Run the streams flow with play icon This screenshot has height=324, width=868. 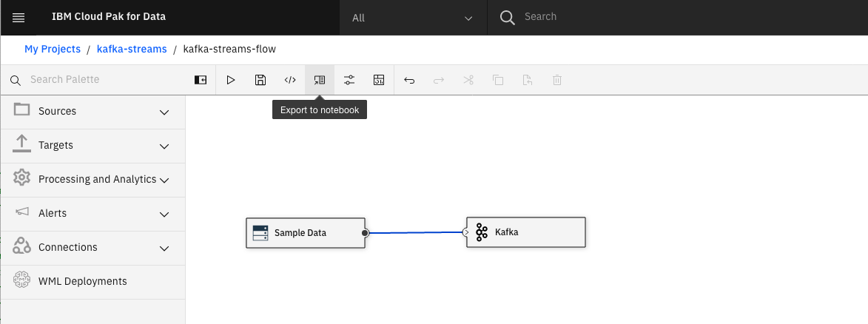(x=231, y=81)
